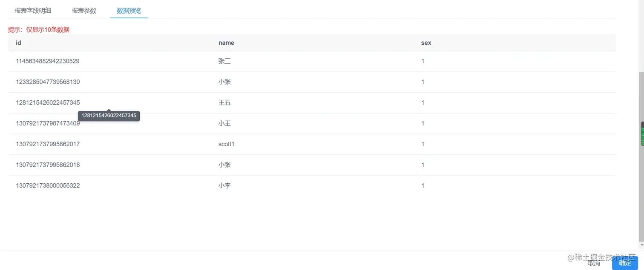The image size is (644, 270).
Task: Click the 取消 cancel button
Action: 594,263
